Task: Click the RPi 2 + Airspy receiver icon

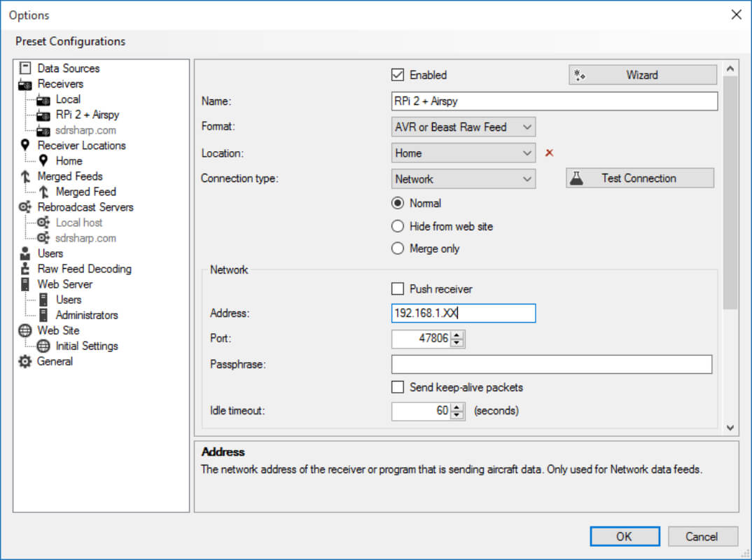Action: (43, 115)
